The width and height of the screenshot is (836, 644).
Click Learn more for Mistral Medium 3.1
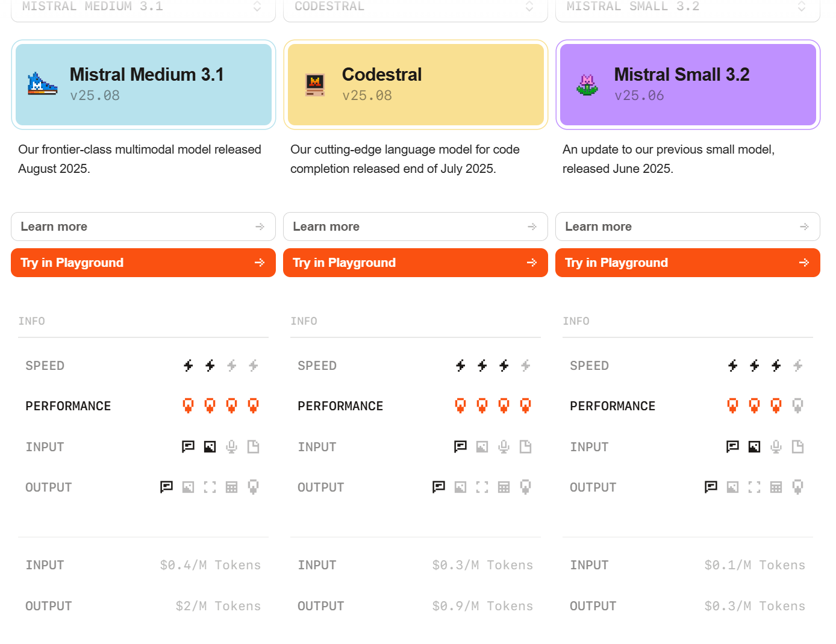coord(143,227)
